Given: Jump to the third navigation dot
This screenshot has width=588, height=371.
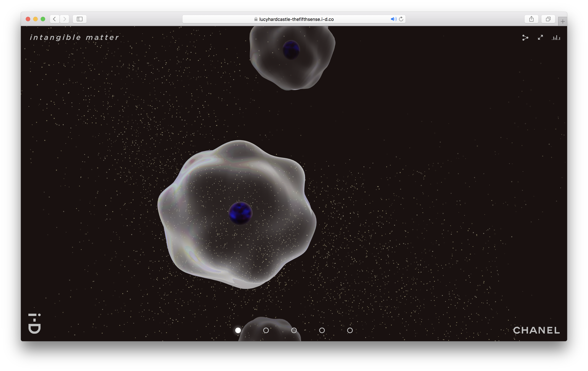Looking at the screenshot, I should tap(294, 330).
